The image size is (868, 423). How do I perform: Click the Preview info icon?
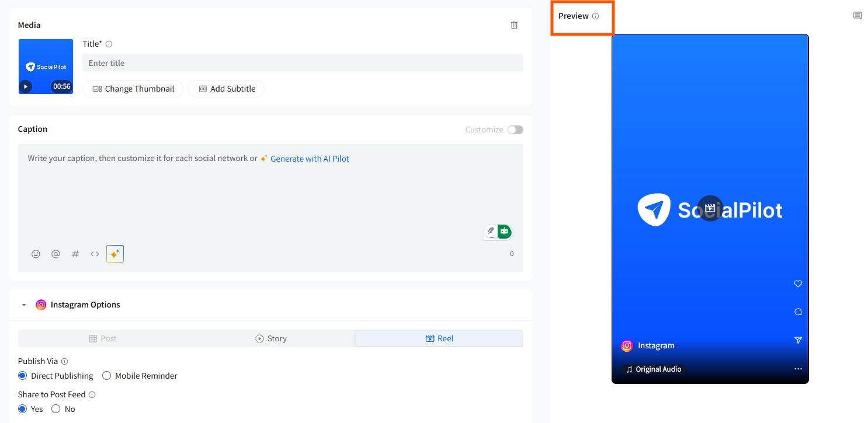pyautogui.click(x=596, y=16)
